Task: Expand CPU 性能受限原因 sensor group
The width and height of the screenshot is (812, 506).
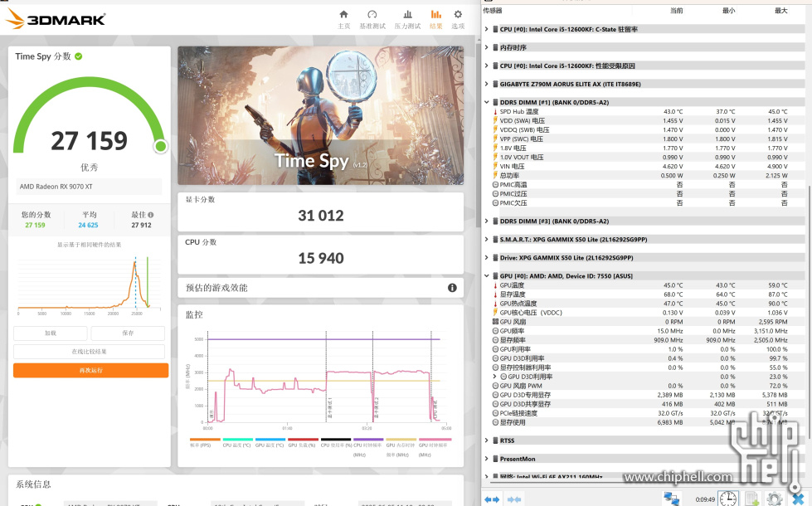Action: [x=486, y=66]
